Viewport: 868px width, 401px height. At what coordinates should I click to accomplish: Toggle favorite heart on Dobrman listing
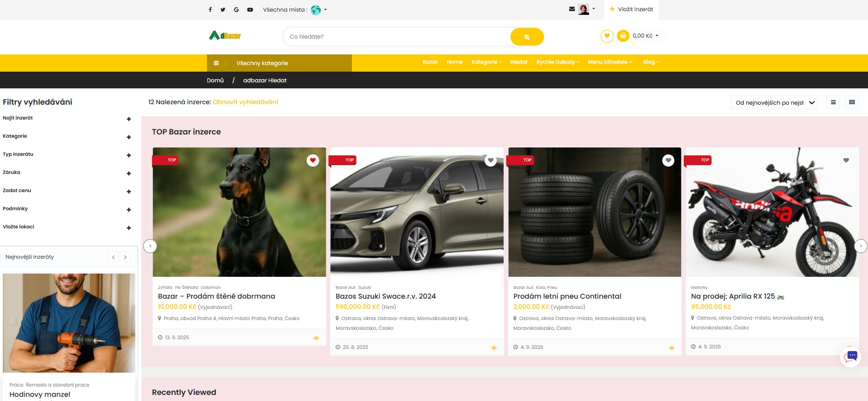pos(313,160)
